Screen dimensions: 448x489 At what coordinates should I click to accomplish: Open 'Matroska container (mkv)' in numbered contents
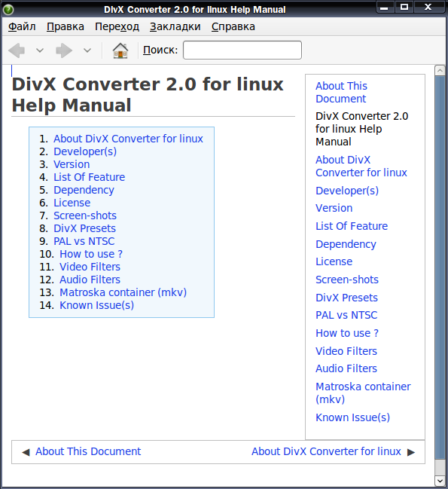click(x=123, y=292)
